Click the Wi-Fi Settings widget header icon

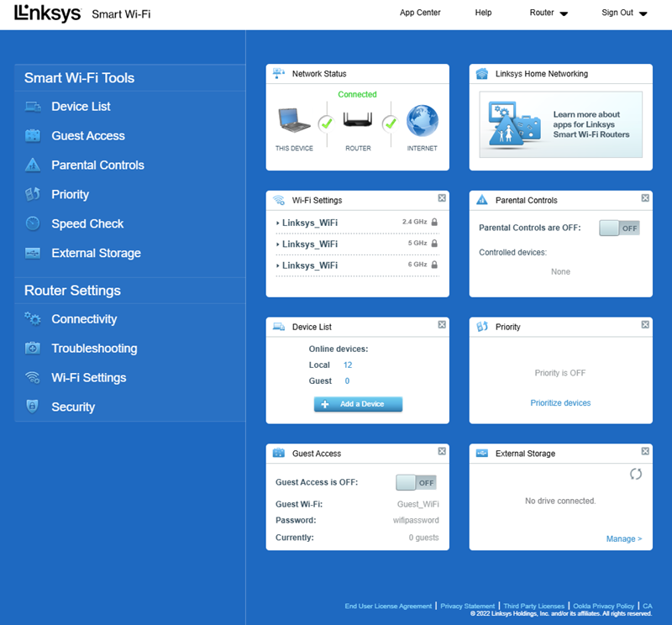coord(279,200)
